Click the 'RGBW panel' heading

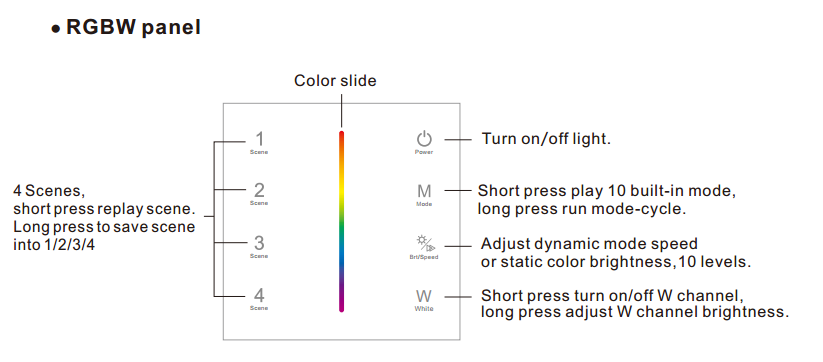coord(133,27)
